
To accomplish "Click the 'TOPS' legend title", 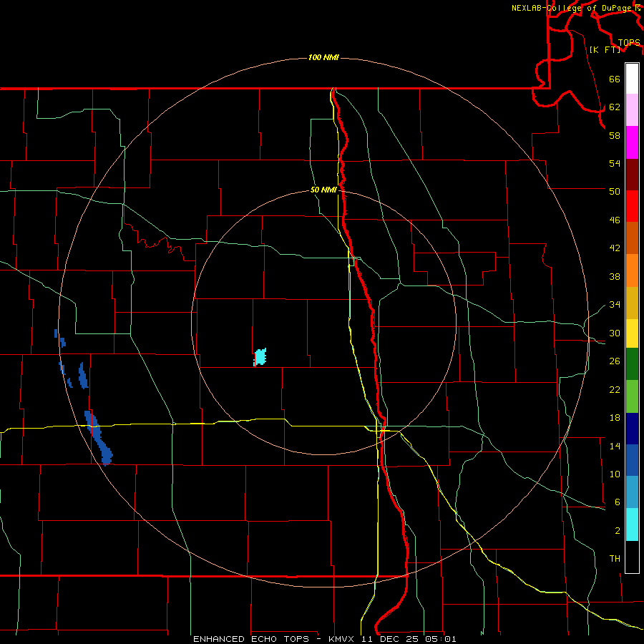I will click(629, 43).
